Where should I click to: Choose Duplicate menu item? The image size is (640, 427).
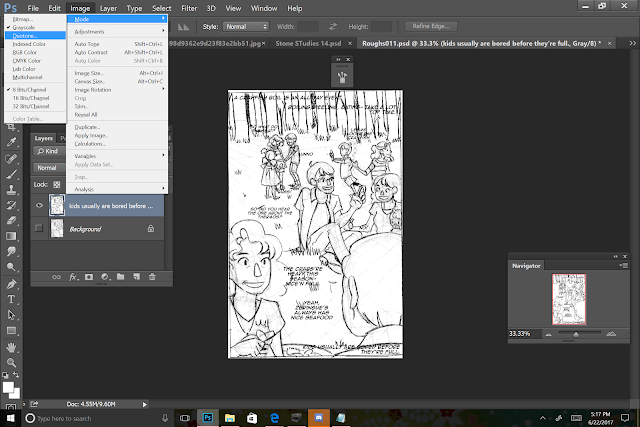pyautogui.click(x=118, y=127)
